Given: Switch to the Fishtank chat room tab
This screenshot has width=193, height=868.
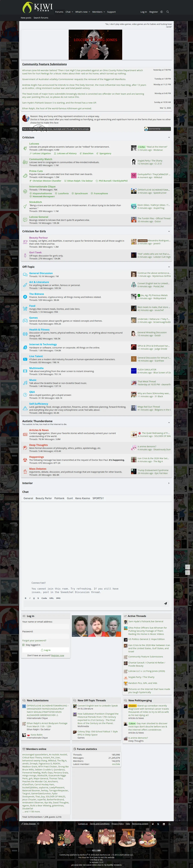Looking at the screenshot, I should point(59,498).
